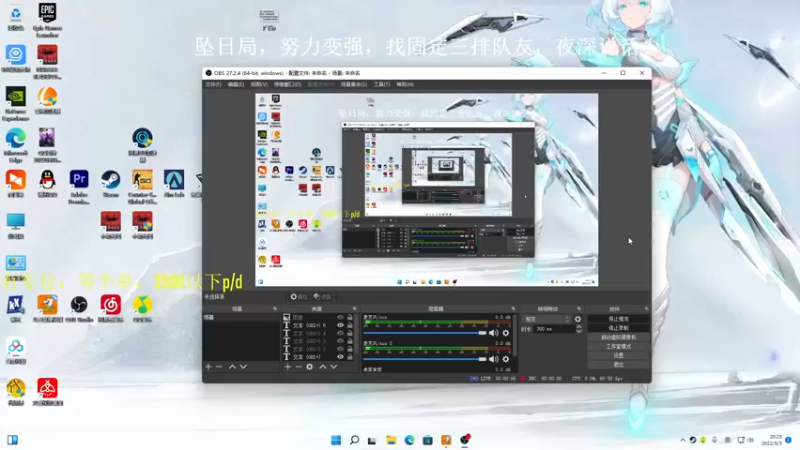800x450 pixels.
Task: Remove the selected scene with the Scenes panel minus icon
Action: pyautogui.click(x=219, y=367)
